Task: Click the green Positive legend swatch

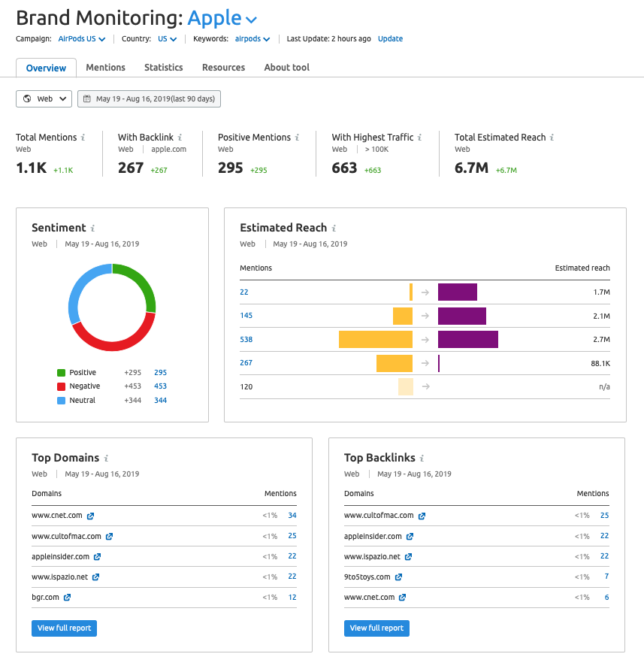Action: pos(61,373)
